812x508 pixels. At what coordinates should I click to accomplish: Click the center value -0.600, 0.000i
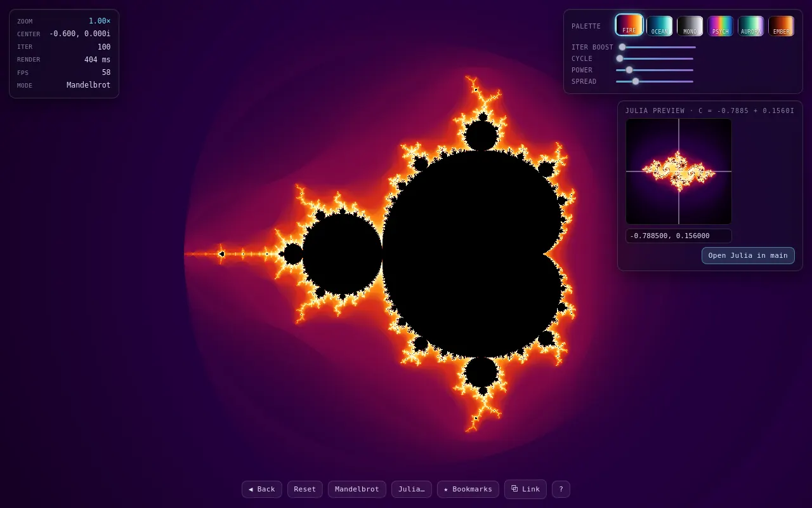click(80, 34)
